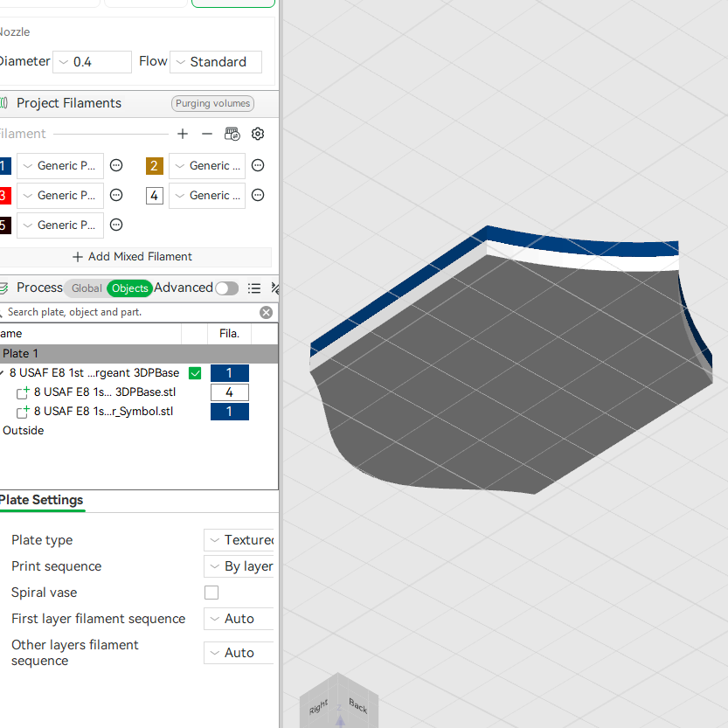The width and height of the screenshot is (728, 728).
Task: Open filament 3 Generic P... dropdown
Action: pyautogui.click(x=60, y=196)
